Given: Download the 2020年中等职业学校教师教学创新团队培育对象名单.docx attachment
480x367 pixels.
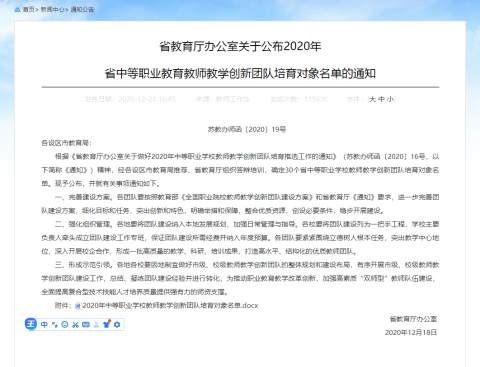Looking at the screenshot, I should 170,305.
